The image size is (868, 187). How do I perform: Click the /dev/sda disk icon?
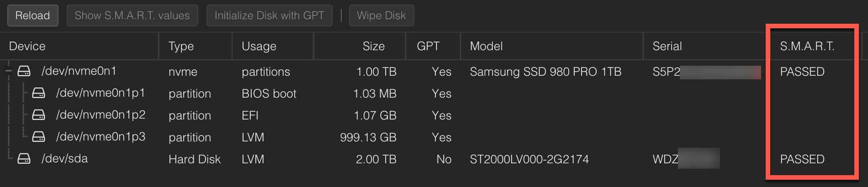point(24,159)
